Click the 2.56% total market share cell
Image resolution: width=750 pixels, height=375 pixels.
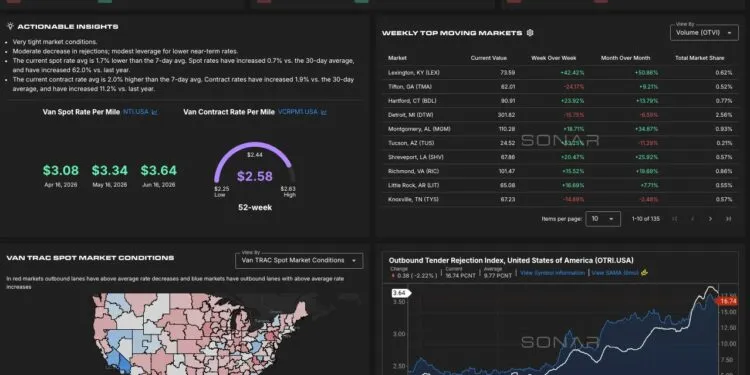[724, 115]
